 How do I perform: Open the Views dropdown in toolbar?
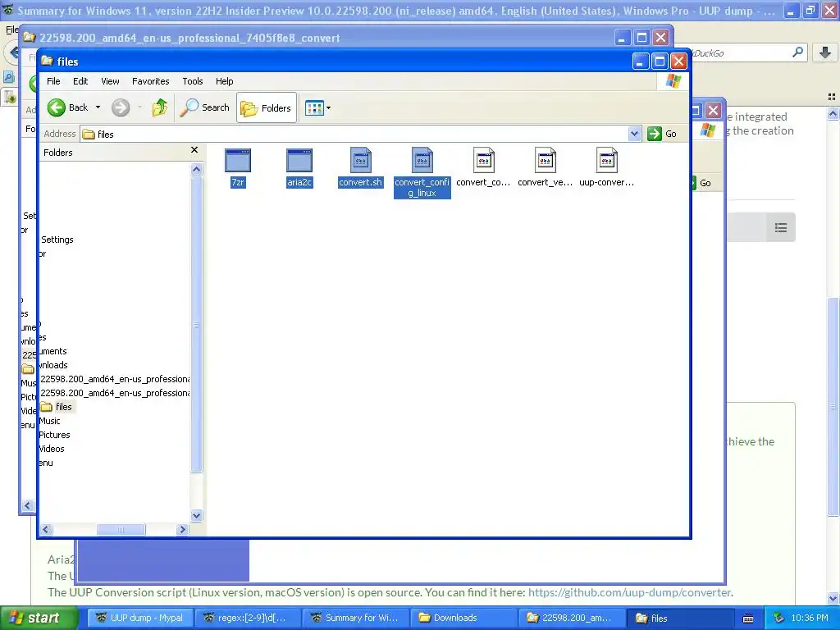[x=317, y=107]
